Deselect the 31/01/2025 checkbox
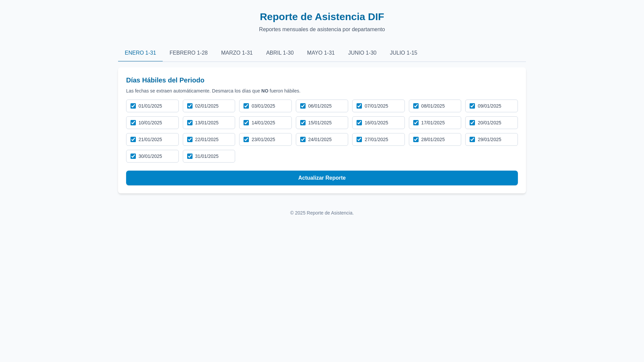This screenshot has height=362, width=644. (190, 156)
